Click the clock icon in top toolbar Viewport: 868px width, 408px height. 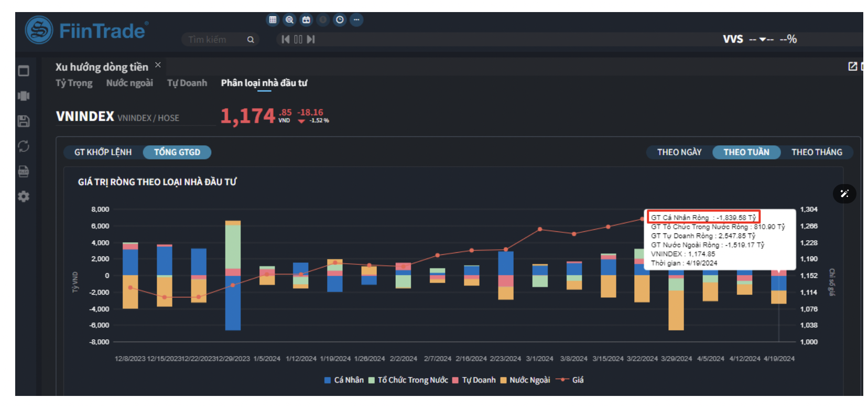pos(340,20)
